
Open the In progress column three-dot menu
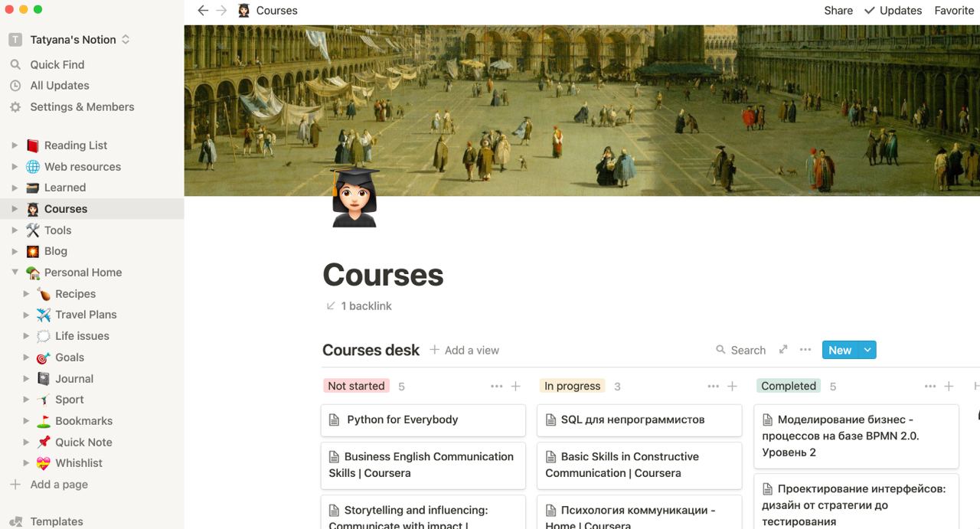point(714,387)
